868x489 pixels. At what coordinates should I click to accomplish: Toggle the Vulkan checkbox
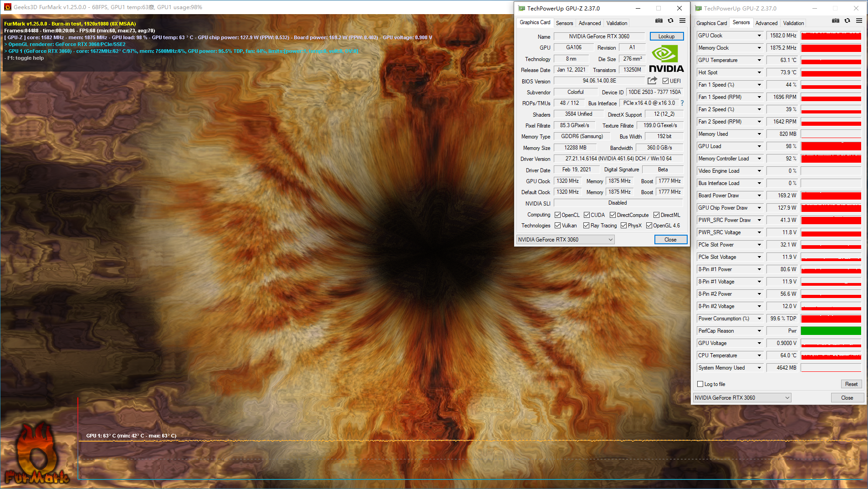(557, 226)
